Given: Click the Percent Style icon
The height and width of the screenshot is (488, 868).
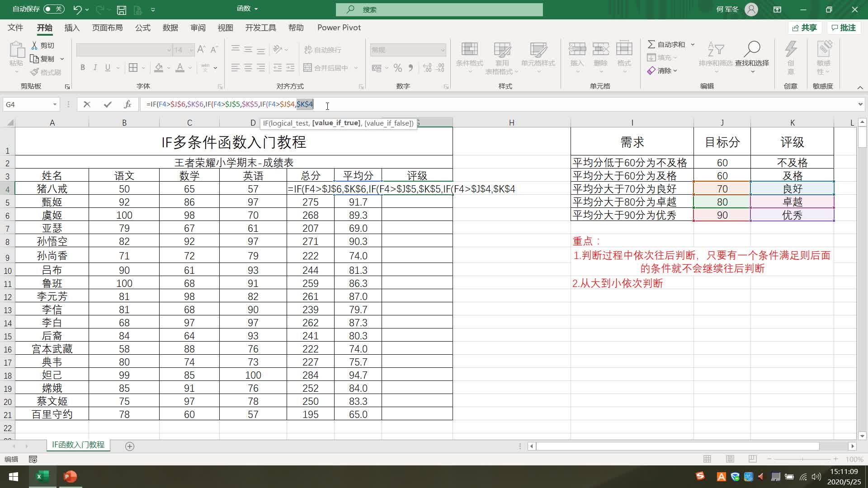Looking at the screenshot, I should 398,68.
